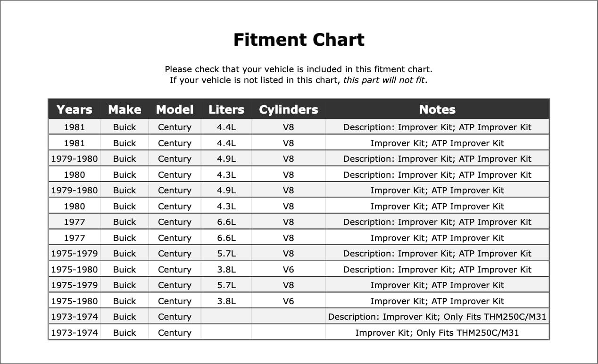Click Buick in the last table row
This screenshot has width=598, height=364.
click(125, 332)
